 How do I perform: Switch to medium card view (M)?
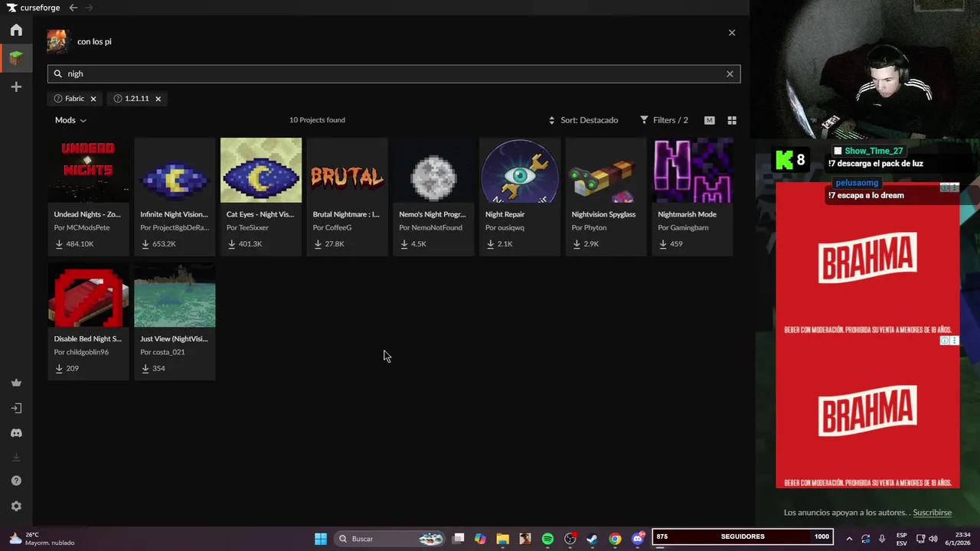[x=710, y=120]
